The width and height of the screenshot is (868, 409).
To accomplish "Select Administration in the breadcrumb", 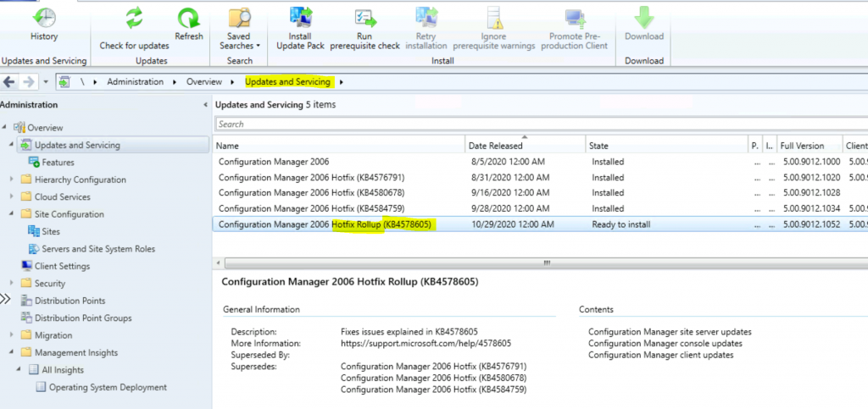I will (135, 82).
